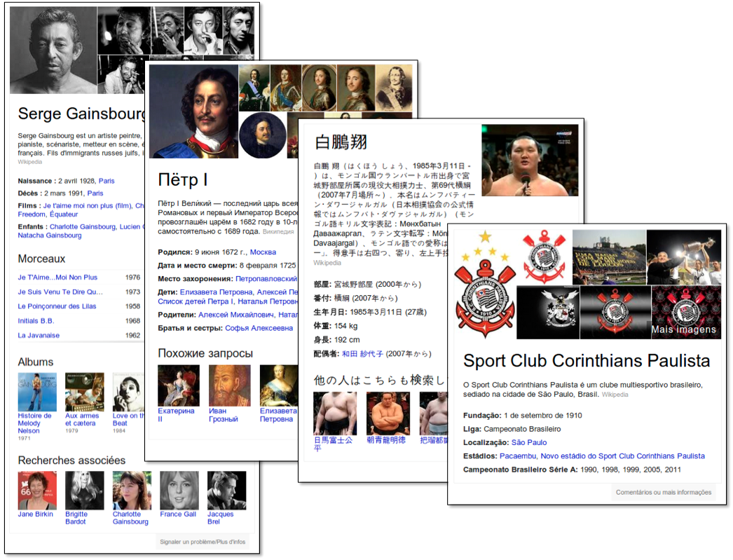Open the São Paulo location link
Viewport: 733px width, 560px height.
point(528,442)
